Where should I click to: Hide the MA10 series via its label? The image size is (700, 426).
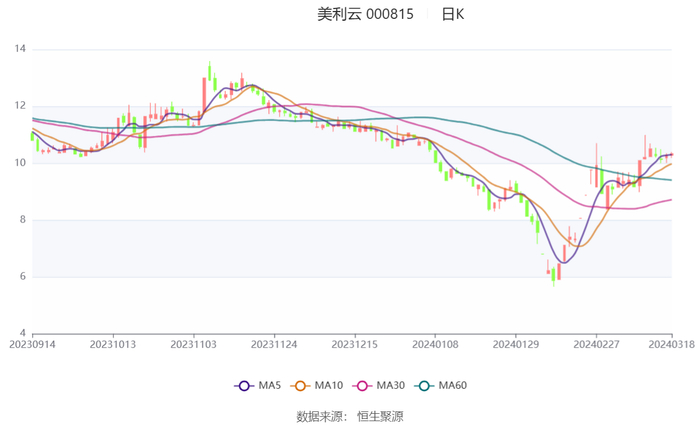pos(329,386)
